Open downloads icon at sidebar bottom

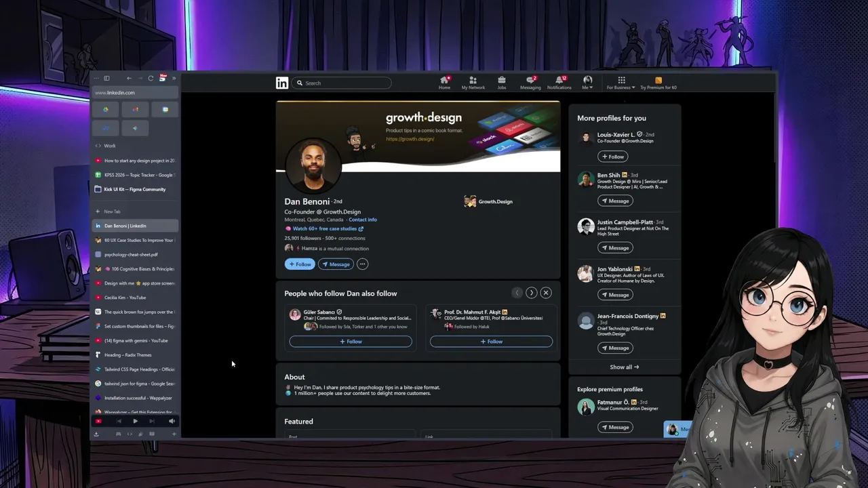pos(96,434)
